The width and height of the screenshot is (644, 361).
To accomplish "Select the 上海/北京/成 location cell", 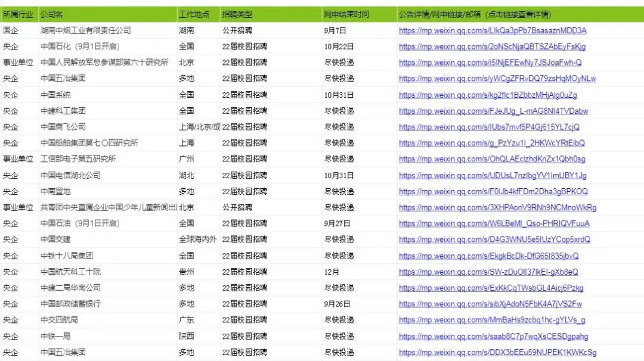I will point(199,127).
